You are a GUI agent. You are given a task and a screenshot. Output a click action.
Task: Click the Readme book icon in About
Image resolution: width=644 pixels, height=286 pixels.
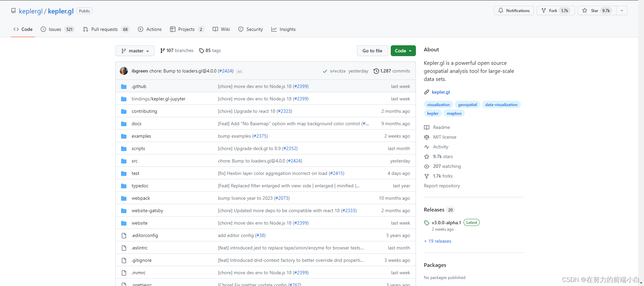pyautogui.click(x=427, y=128)
